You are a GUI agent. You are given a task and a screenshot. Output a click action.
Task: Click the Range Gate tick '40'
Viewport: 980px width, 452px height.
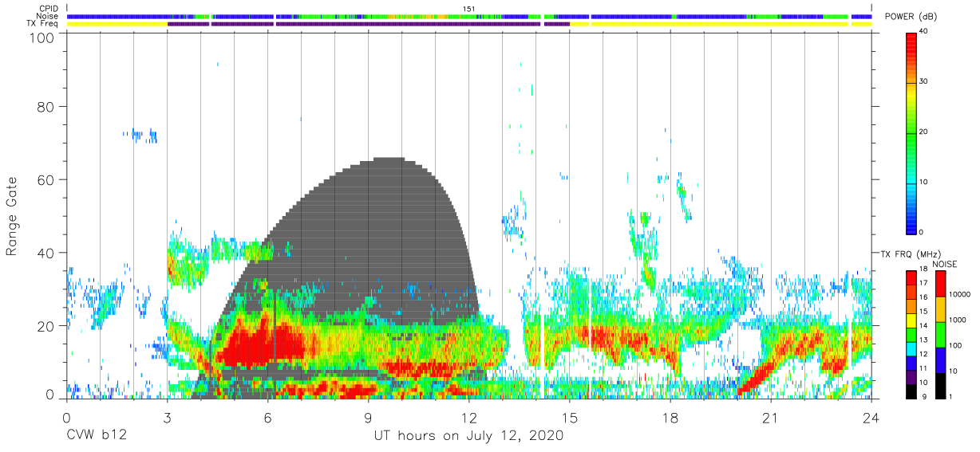pyautogui.click(x=46, y=253)
